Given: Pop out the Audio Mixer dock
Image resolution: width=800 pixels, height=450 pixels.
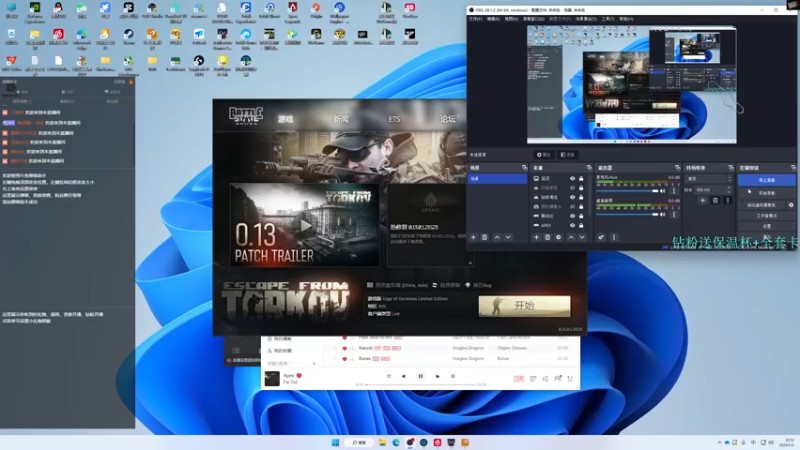Looking at the screenshot, I should [678, 168].
